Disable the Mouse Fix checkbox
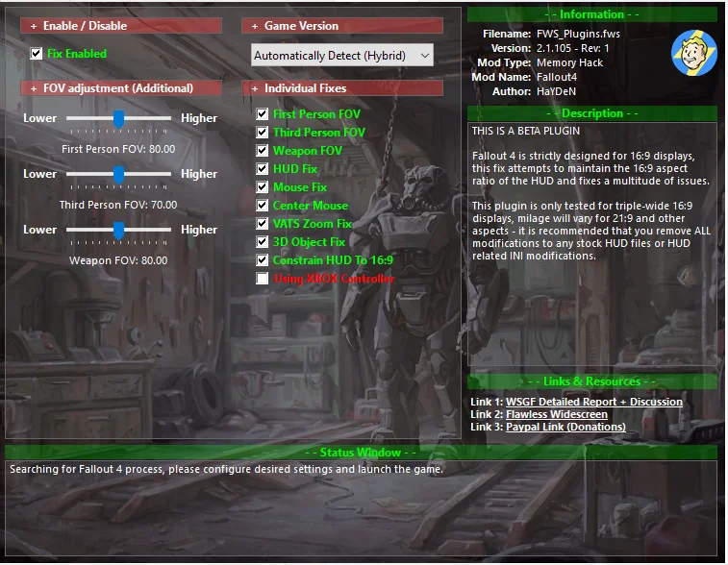This screenshot has height=565, width=728. click(x=263, y=187)
